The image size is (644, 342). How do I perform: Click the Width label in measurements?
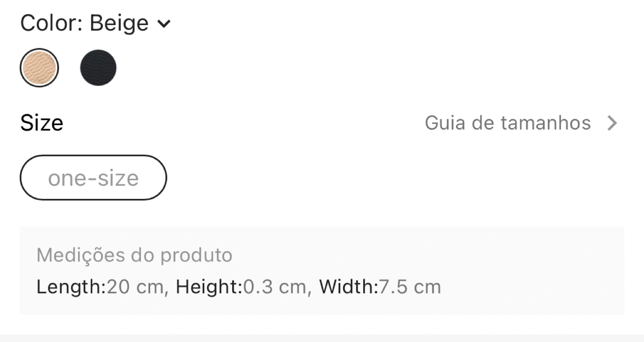click(x=348, y=287)
